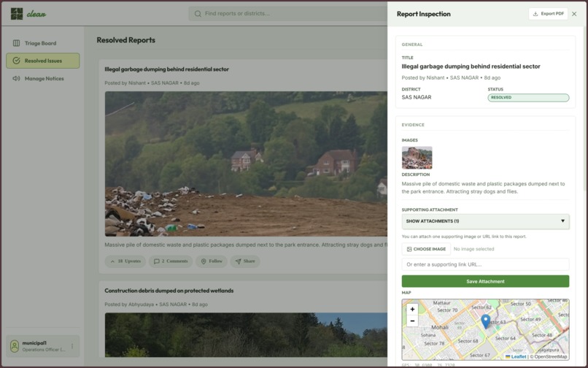Viewport: 588px width, 368px height.
Task: Open the wetlands report forest photo
Action: coord(246,335)
